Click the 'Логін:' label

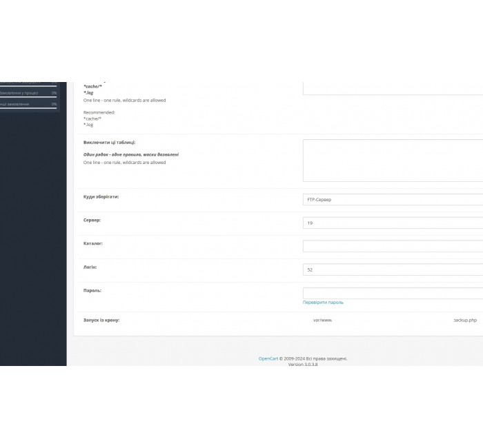(x=90, y=267)
